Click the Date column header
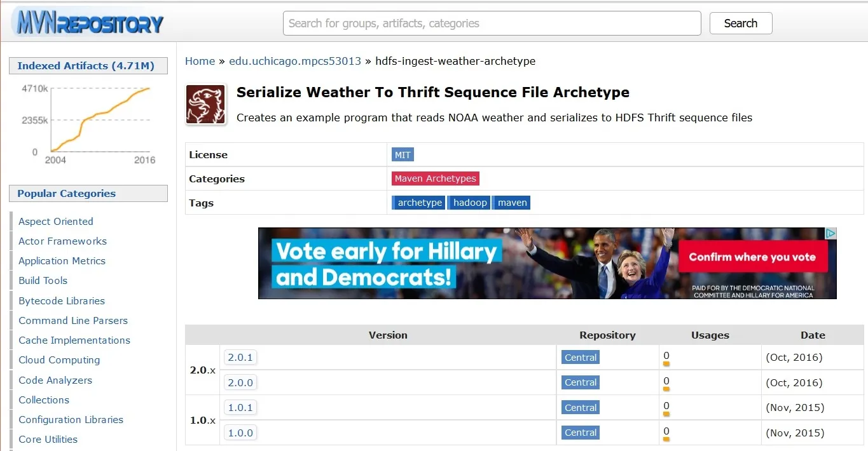The width and height of the screenshot is (868, 451). (813, 335)
